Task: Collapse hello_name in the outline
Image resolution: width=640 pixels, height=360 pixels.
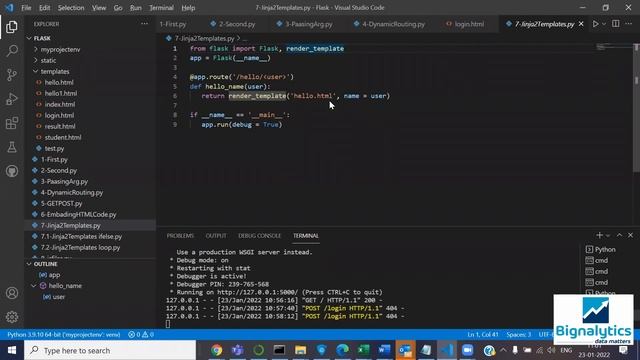Action: click(x=34, y=286)
